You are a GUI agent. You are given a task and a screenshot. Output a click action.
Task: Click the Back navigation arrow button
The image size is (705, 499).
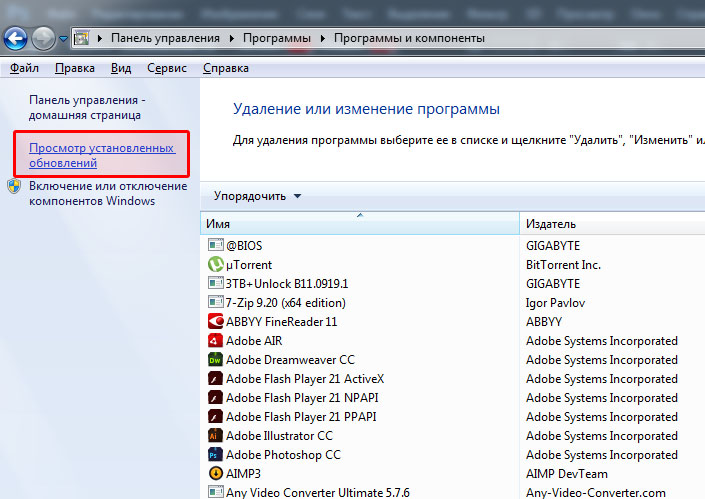(x=15, y=38)
